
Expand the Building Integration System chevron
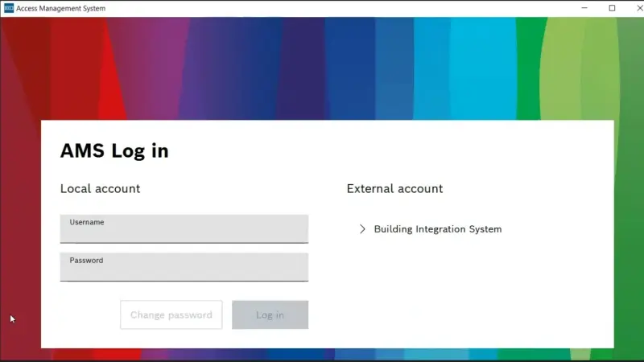pyautogui.click(x=362, y=229)
